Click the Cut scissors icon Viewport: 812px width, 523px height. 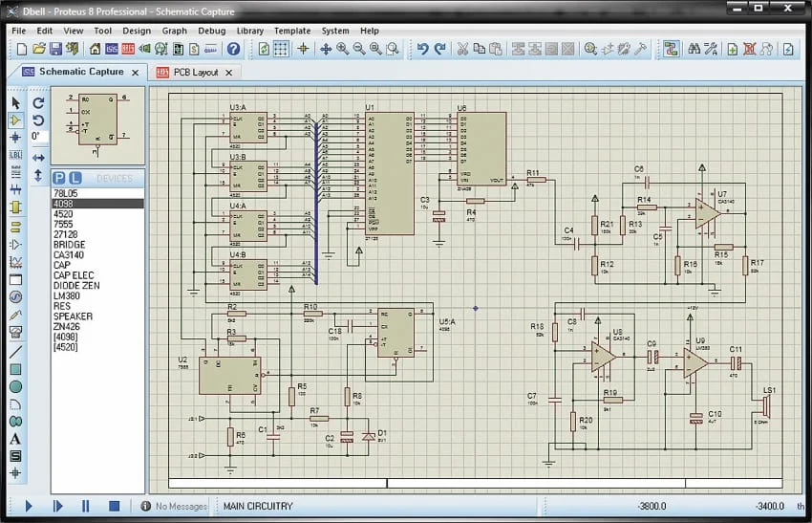tap(462, 49)
